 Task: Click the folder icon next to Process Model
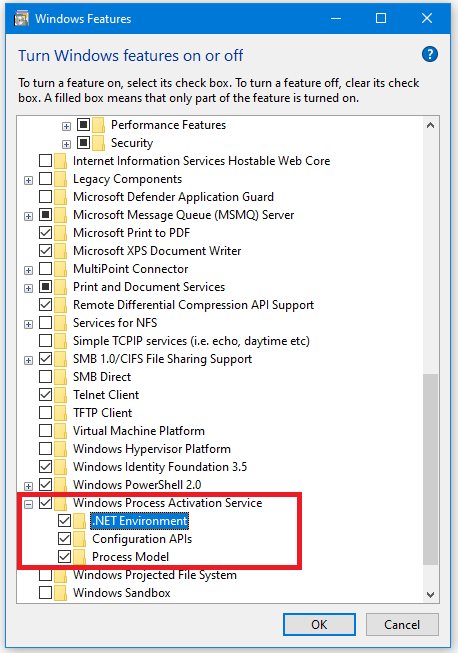(x=79, y=557)
